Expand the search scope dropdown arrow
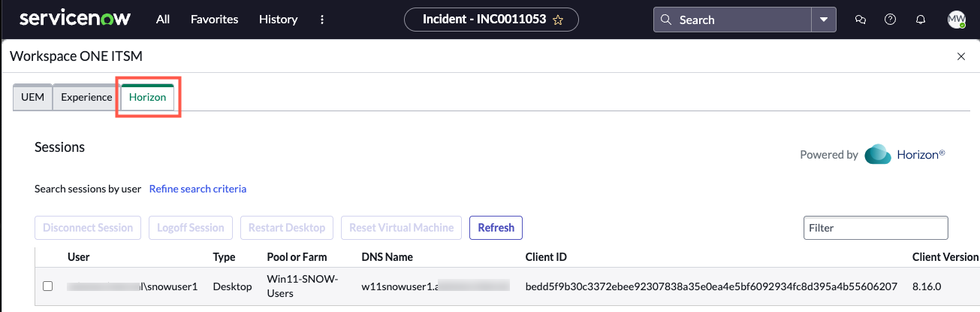 tap(824, 20)
